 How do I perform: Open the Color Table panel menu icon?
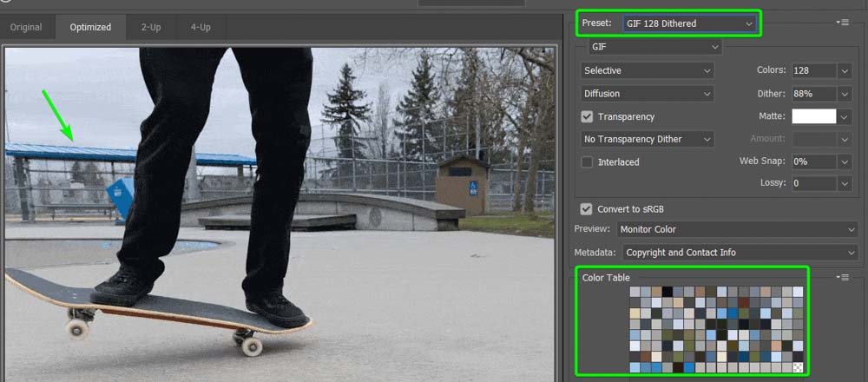coord(843,277)
